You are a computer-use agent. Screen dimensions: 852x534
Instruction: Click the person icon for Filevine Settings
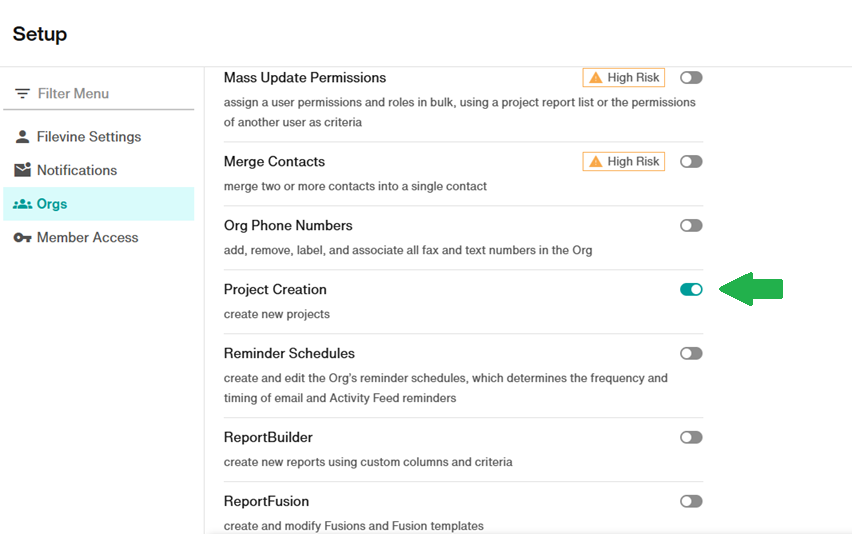tap(22, 136)
